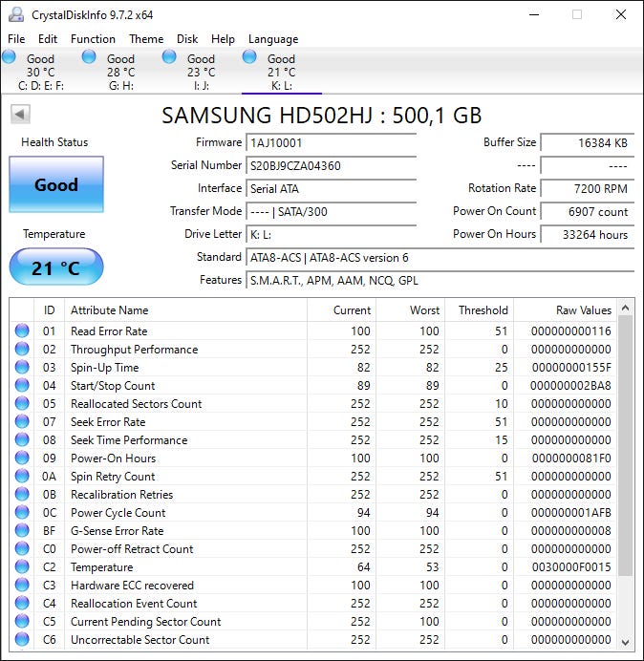Click status orb for Read Error Rate
This screenshot has height=661, width=644.
22,331
